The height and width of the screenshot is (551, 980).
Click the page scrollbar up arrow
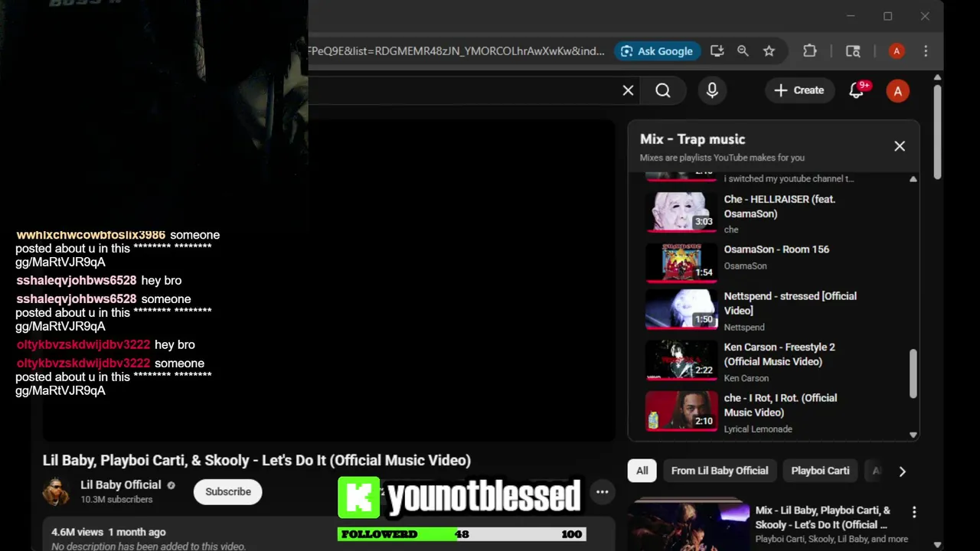pos(937,78)
